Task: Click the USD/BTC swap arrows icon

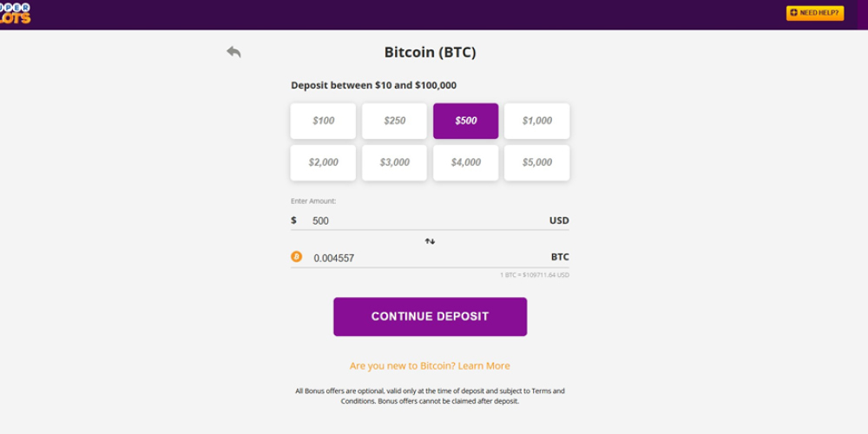Action: (x=430, y=240)
